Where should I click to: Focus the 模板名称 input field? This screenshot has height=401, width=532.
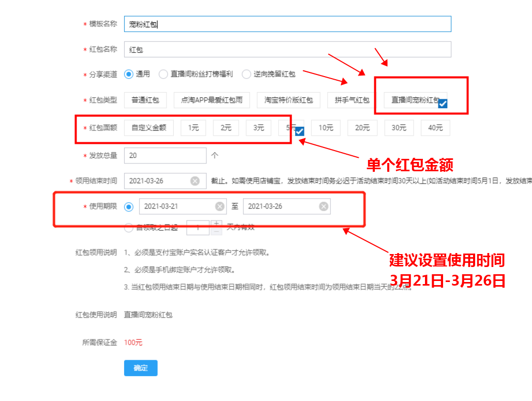pos(287,24)
